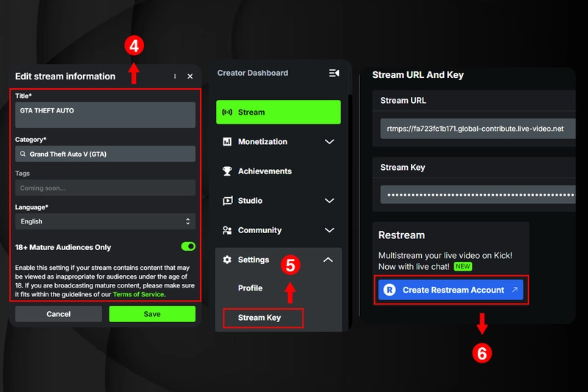This screenshot has height=392, width=588.
Task: Click the Cancel button
Action: (59, 314)
